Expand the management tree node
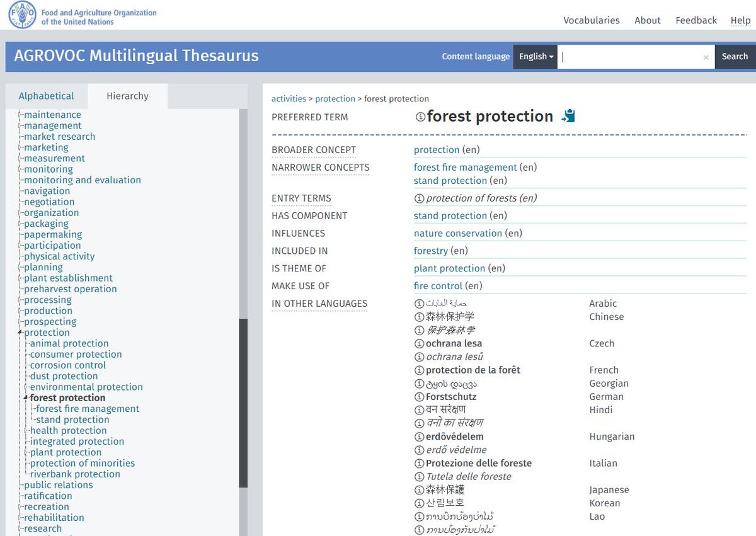Image resolution: width=756 pixels, height=536 pixels. point(20,126)
